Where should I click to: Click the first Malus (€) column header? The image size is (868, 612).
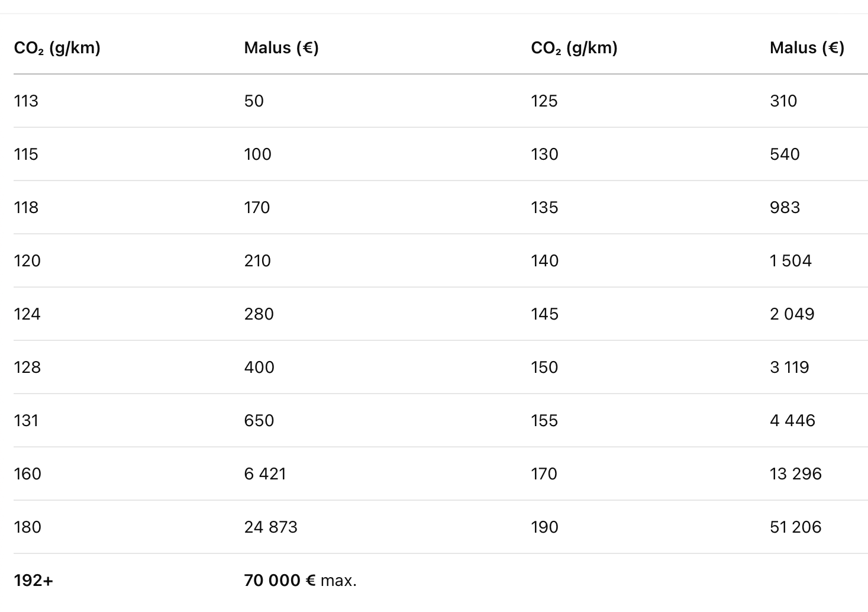281,48
